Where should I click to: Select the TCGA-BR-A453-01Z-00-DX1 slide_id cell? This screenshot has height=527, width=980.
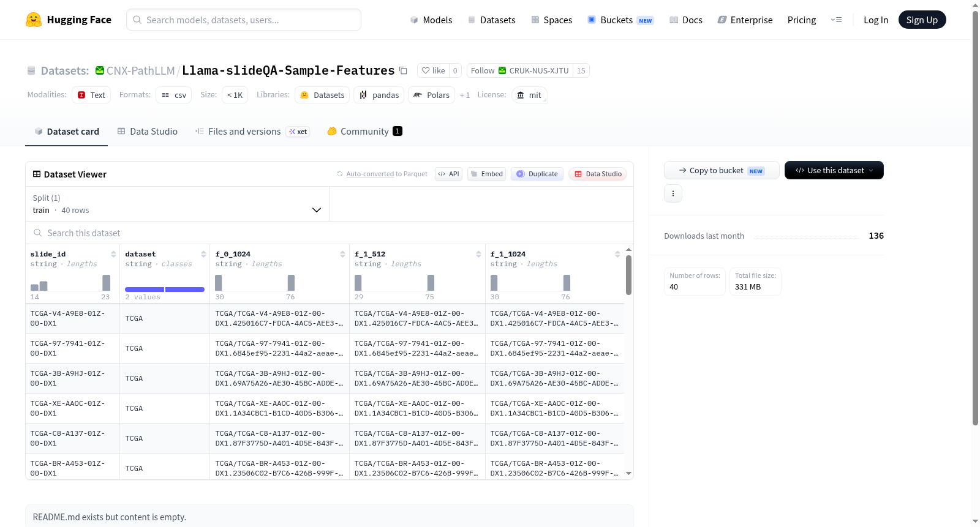(x=72, y=468)
